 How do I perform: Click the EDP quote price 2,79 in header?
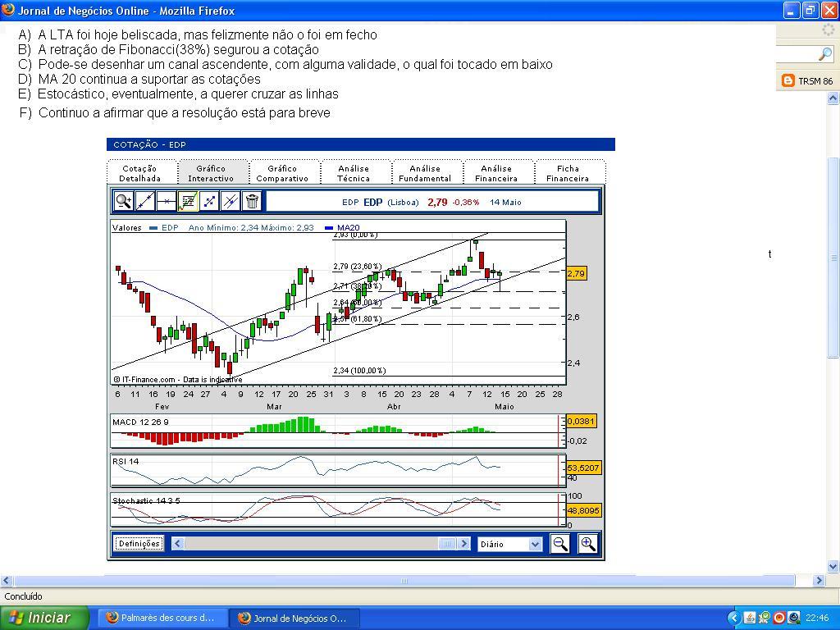click(x=437, y=202)
